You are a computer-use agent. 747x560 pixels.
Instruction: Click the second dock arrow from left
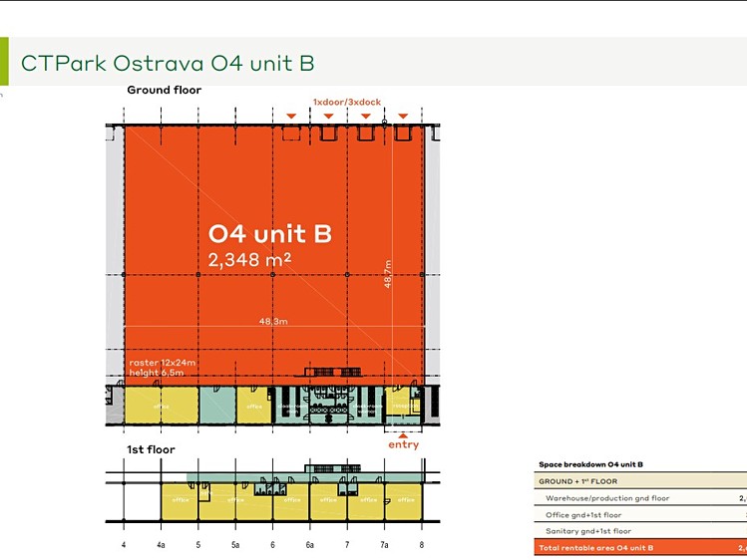[329, 117]
